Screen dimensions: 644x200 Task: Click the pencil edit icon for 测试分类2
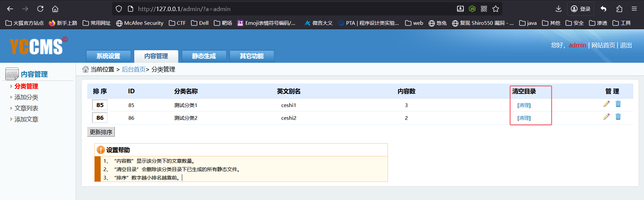coord(606,117)
